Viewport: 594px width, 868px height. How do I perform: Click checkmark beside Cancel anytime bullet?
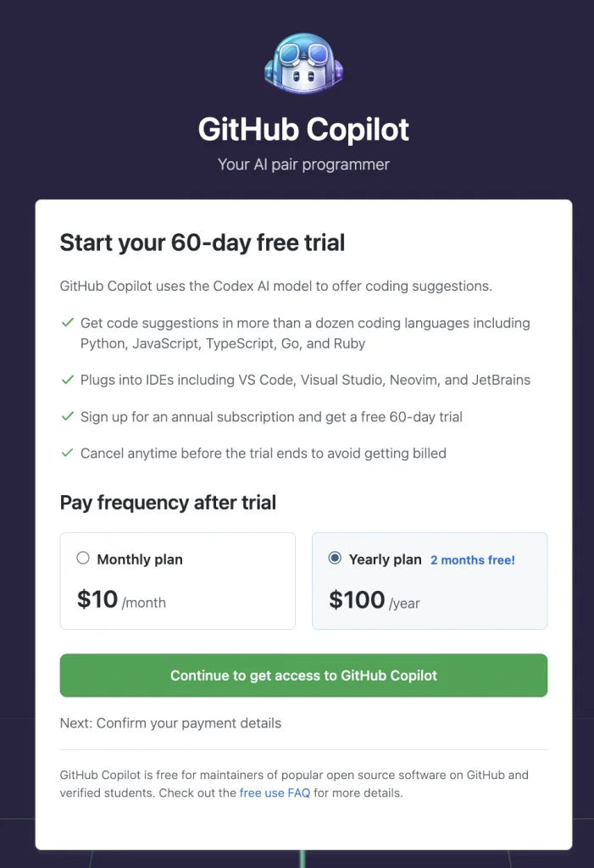click(67, 453)
